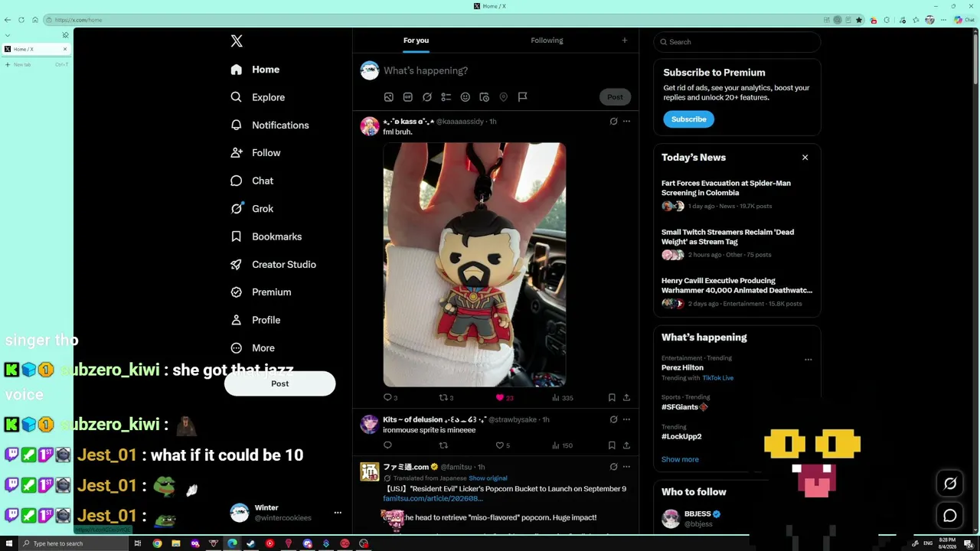Add media using the image icon
This screenshot has height=551, width=980.
[389, 97]
